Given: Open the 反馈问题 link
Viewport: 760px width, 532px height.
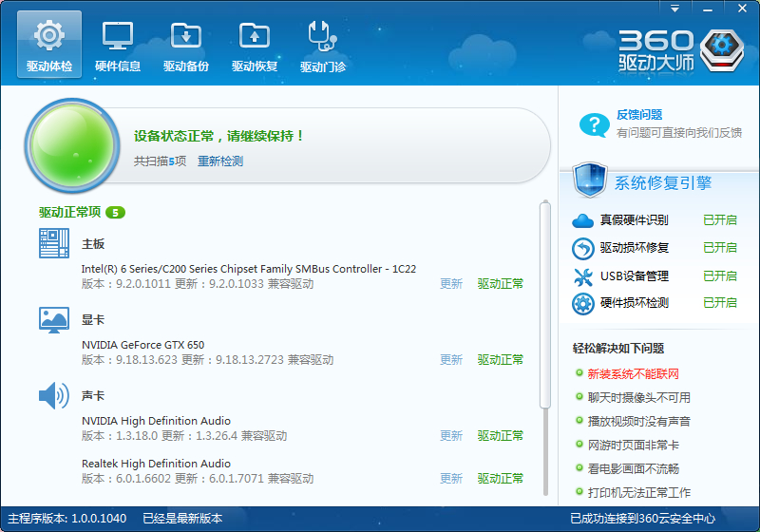Looking at the screenshot, I should [x=639, y=115].
